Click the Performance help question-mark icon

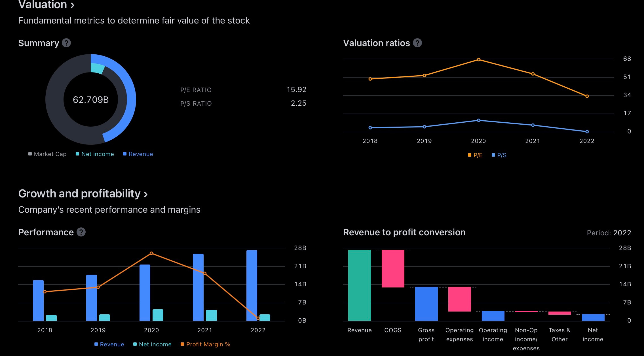pos(81,232)
